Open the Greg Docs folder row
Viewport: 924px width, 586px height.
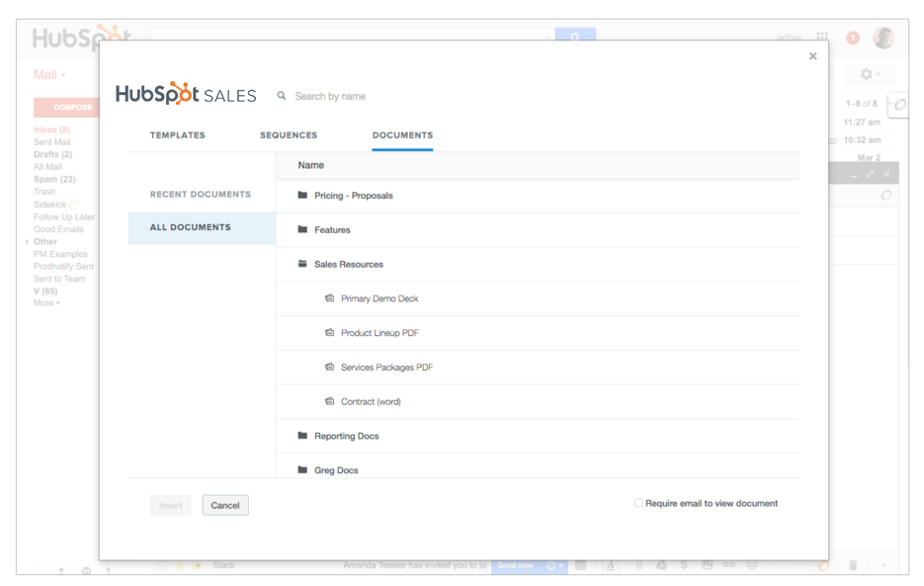click(x=538, y=466)
